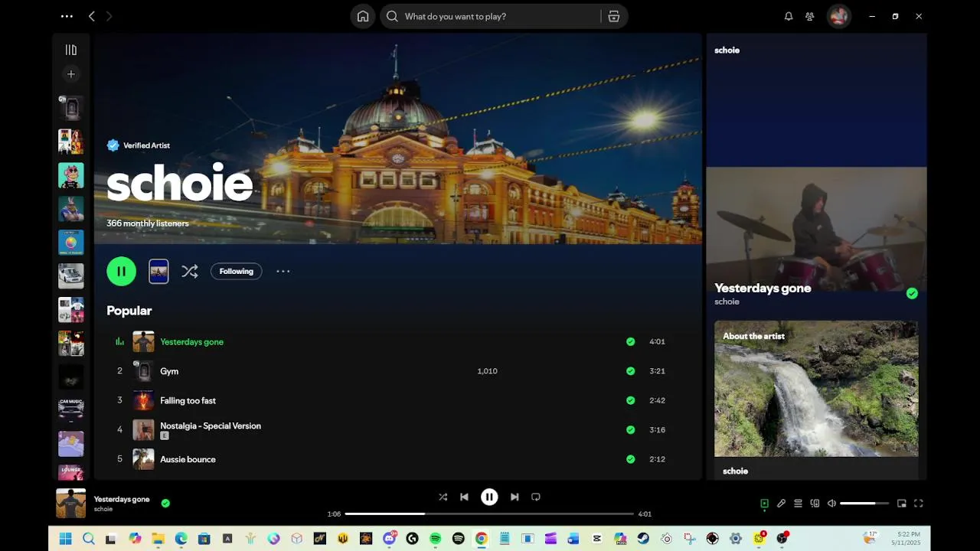The height and width of the screenshot is (551, 980).
Task: Open the play queue icon
Action: (x=798, y=503)
